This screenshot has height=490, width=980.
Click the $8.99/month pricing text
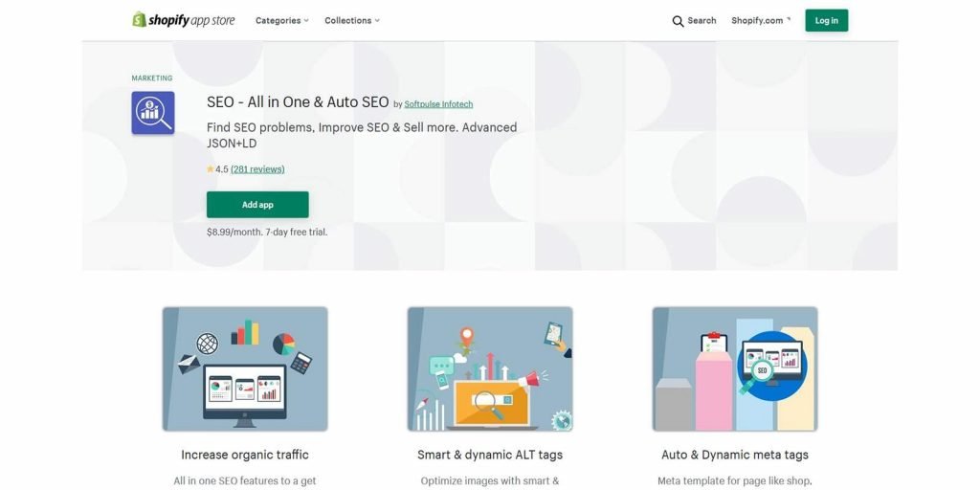[x=267, y=232]
